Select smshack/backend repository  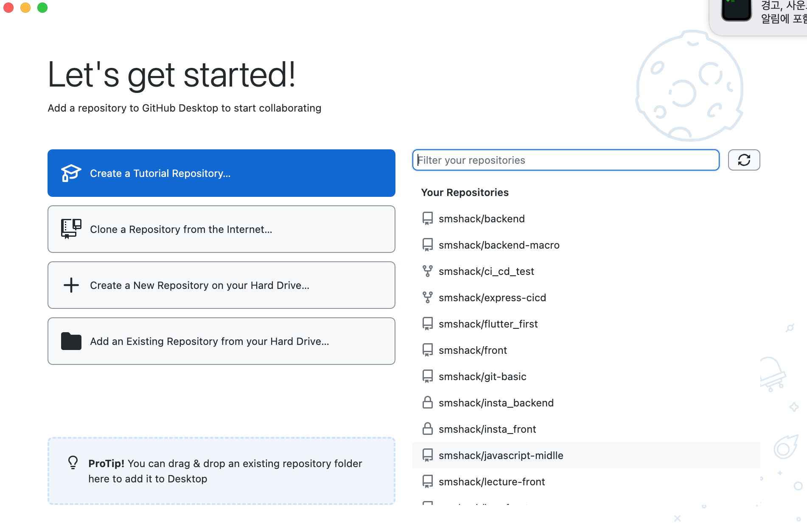[586, 218]
